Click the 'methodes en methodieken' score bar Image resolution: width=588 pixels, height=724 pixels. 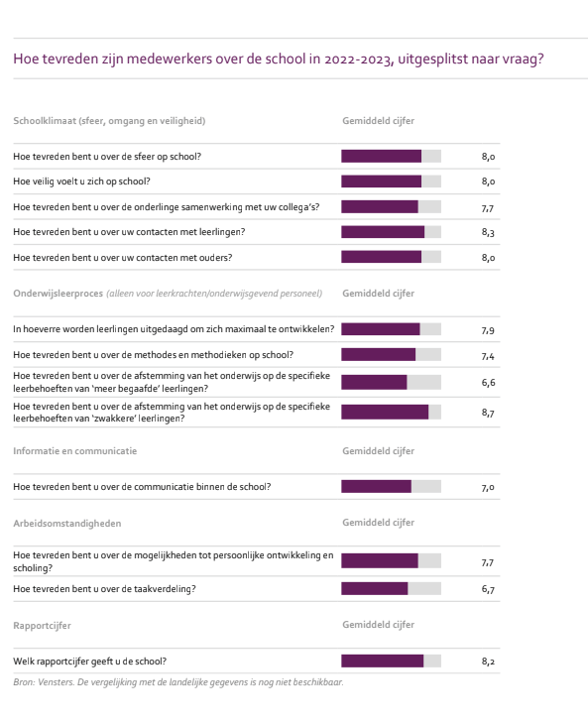tap(391, 355)
